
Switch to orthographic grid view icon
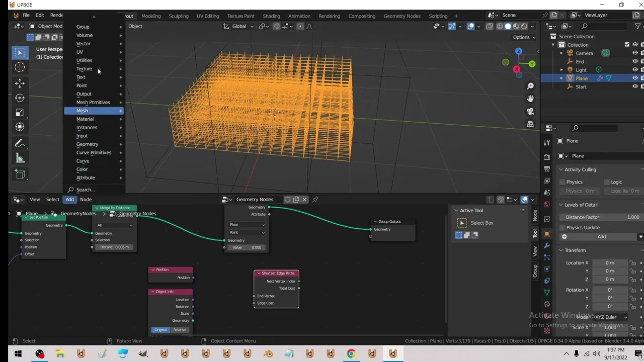click(x=530, y=124)
